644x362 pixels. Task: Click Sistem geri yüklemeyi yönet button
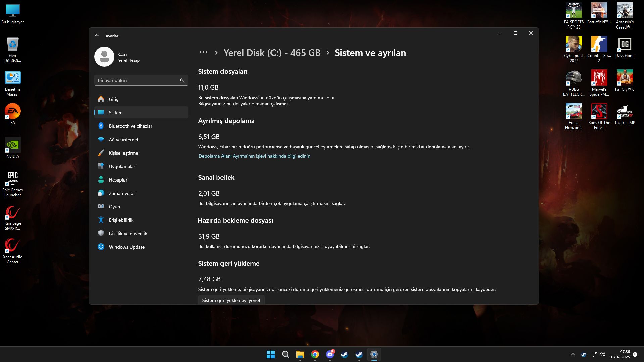231,300
